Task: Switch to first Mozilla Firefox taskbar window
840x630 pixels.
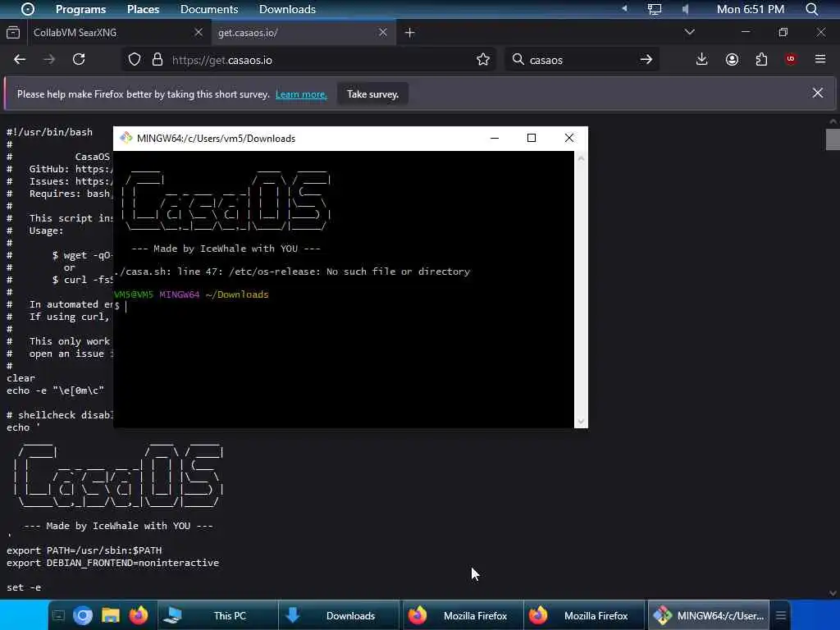Action: coord(463,615)
